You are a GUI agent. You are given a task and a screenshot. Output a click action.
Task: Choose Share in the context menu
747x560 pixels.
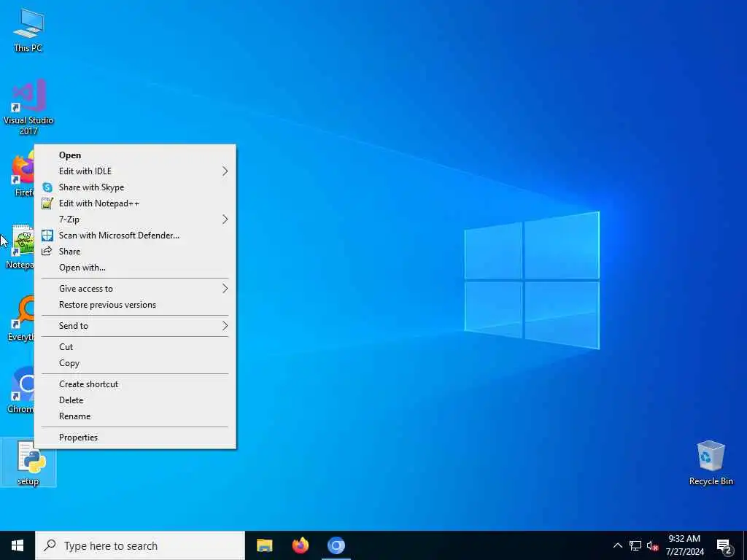[135, 252]
